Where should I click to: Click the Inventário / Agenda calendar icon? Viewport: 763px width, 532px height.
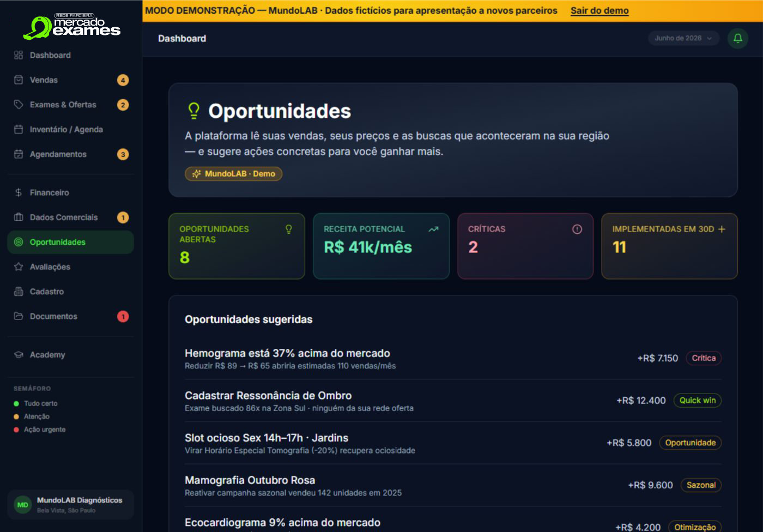tap(19, 129)
